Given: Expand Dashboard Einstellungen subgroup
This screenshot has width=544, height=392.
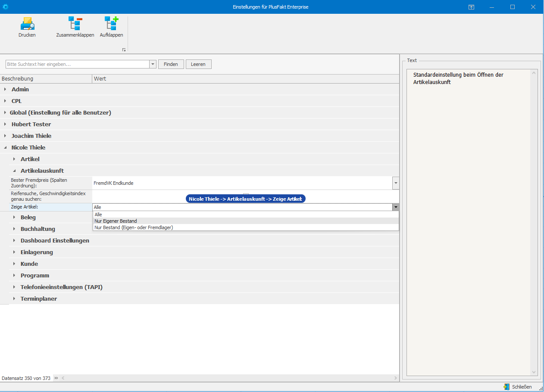Looking at the screenshot, I should [x=14, y=241].
